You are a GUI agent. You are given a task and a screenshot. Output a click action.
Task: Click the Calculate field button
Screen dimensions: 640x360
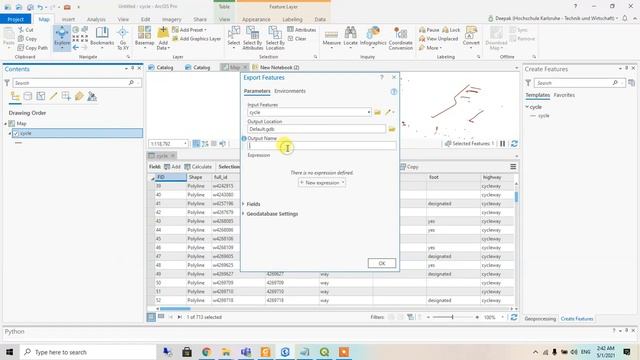[x=198, y=167]
